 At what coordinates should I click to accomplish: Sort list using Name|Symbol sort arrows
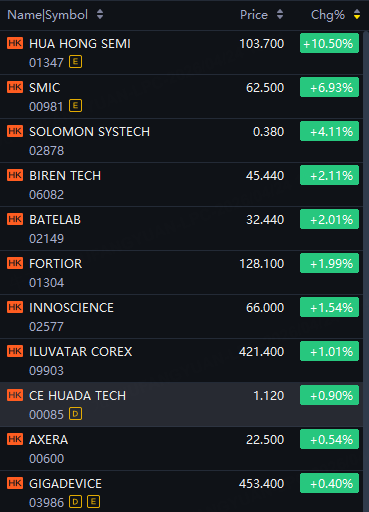(x=100, y=14)
